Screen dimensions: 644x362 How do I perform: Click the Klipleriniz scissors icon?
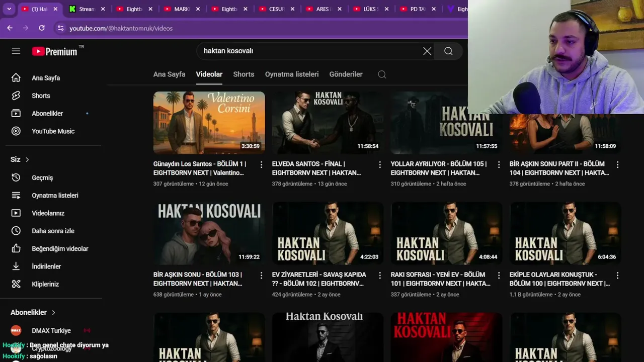16,284
